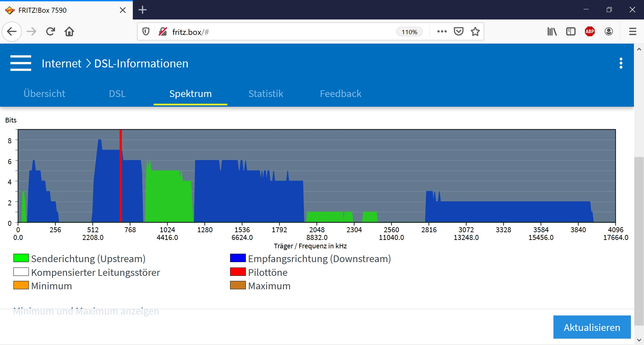View insecure connection site information
Image resolution: width=644 pixels, height=345 pixels.
(x=163, y=32)
